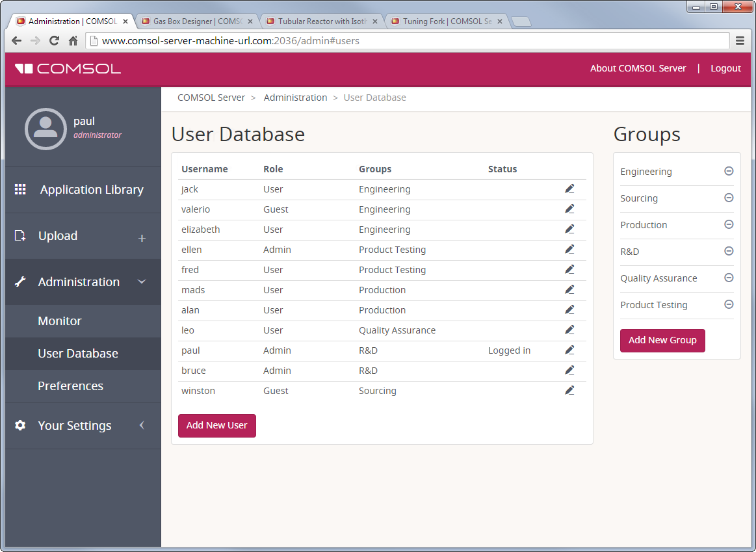Open About COMSOL Server link
Viewport: 756px width, 552px height.
638,68
